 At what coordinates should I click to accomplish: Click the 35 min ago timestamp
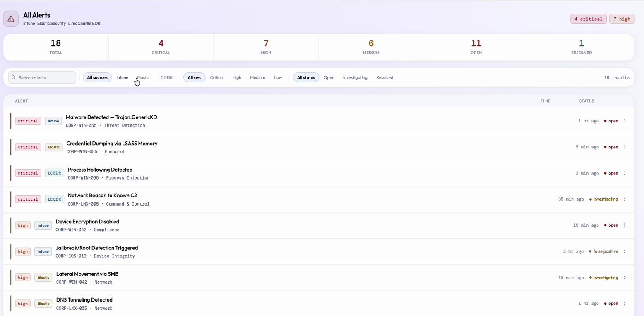click(x=571, y=199)
